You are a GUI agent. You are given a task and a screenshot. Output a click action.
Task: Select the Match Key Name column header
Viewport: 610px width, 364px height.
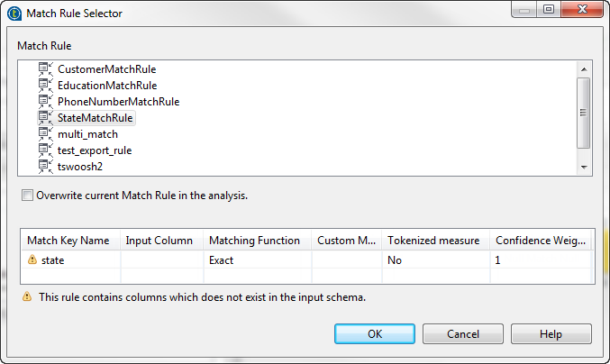[68, 241]
